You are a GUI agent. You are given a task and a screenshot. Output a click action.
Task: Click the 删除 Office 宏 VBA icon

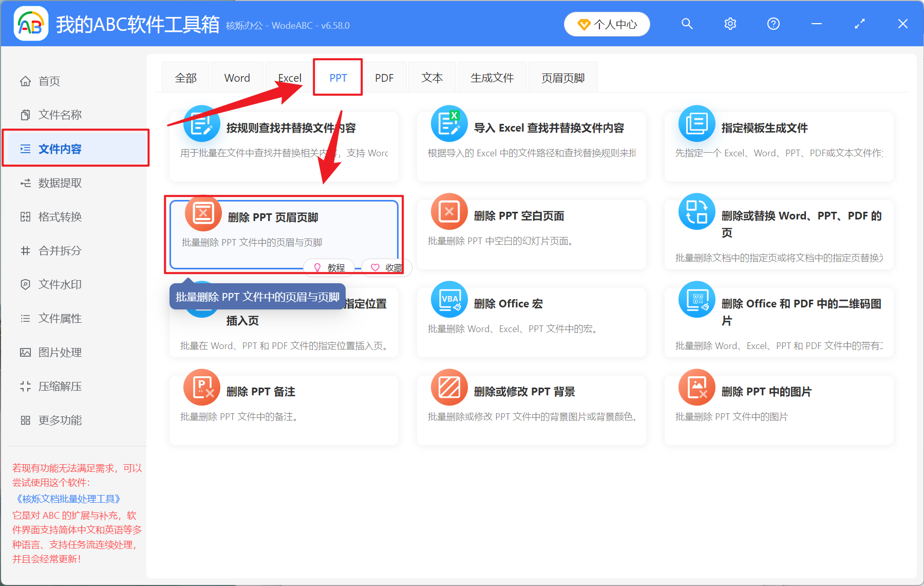point(449,300)
